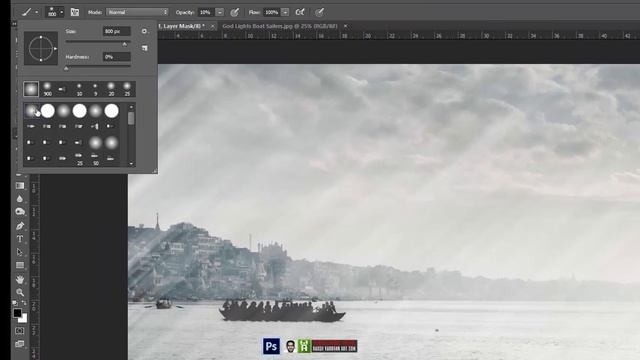Select the grid preset brush labeled 50
This screenshot has width=640, height=360.
tap(95, 159)
